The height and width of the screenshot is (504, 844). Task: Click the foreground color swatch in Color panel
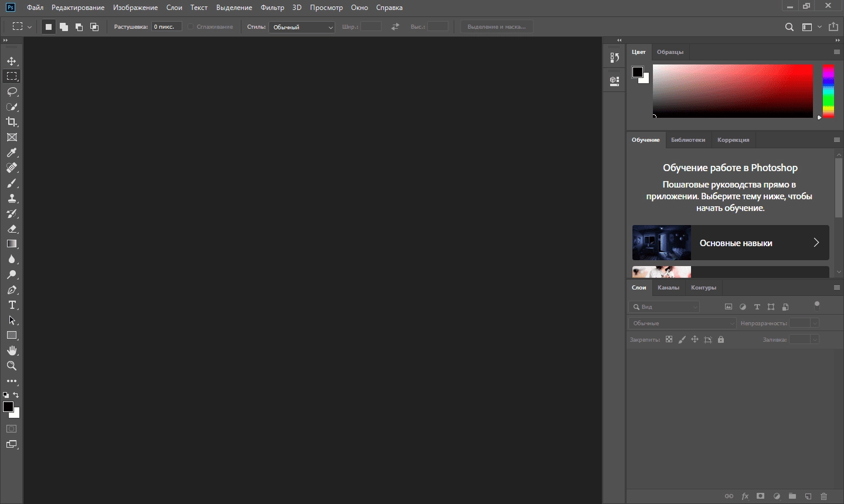point(638,72)
